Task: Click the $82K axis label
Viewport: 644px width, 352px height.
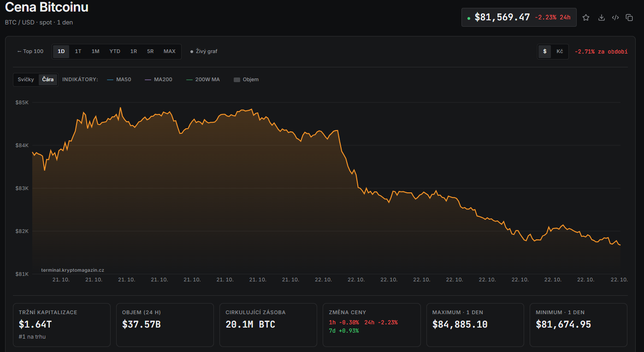Action: coord(22,231)
